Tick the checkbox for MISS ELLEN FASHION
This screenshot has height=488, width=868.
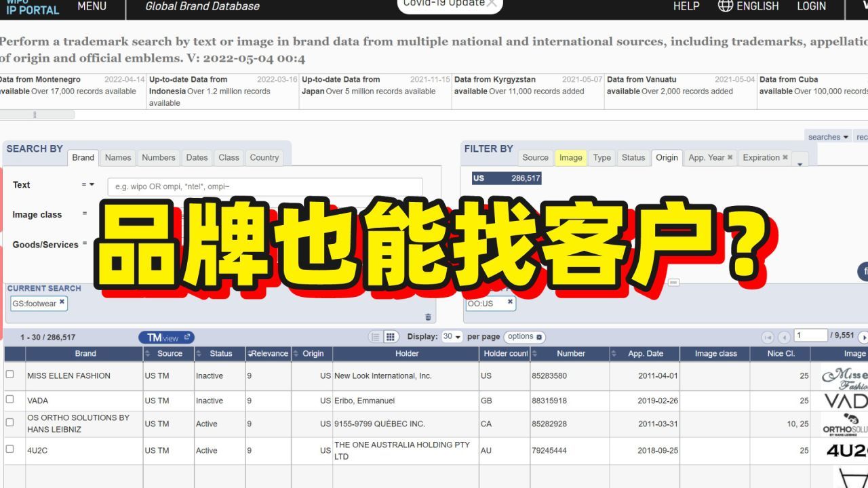pyautogui.click(x=9, y=374)
